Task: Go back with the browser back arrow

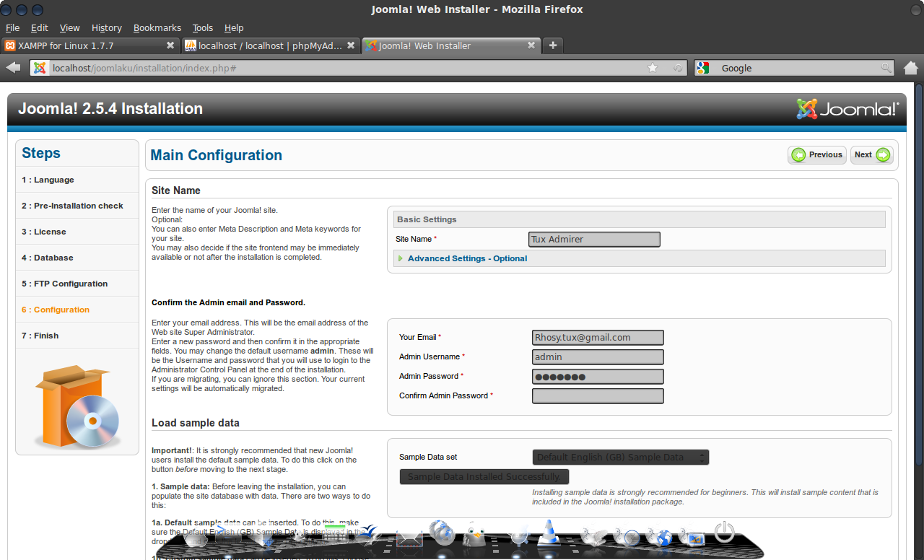Action: 13,67
